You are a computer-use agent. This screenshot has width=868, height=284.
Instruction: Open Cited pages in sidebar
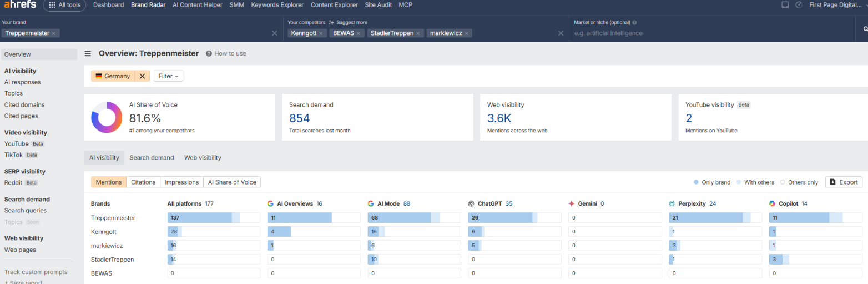point(21,116)
